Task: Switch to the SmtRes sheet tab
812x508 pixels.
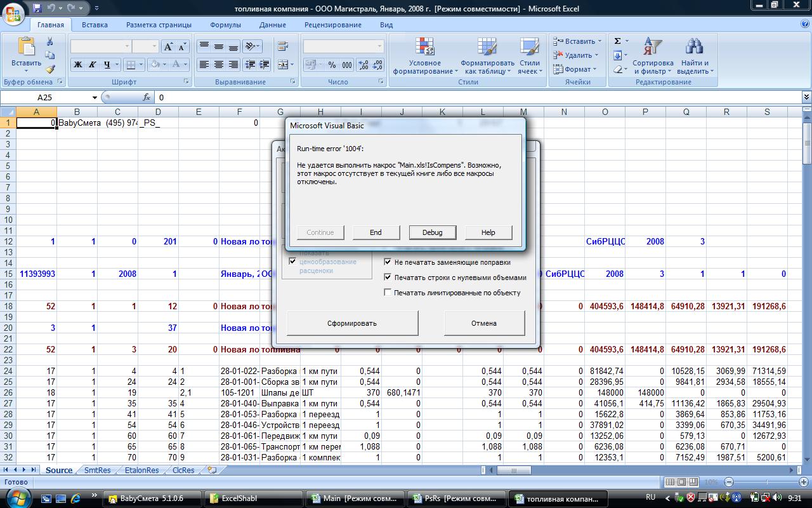Action: click(x=97, y=471)
